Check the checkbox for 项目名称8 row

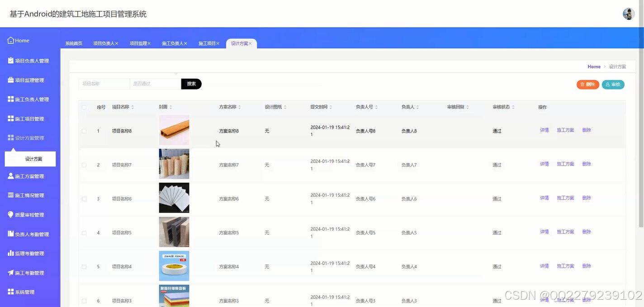pos(84,131)
